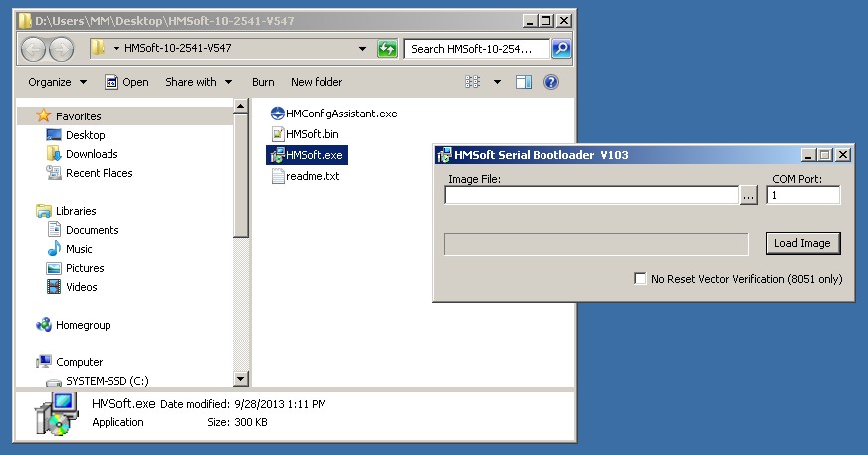Click the large HMSoft.exe icon in details pane
The width and height of the screenshot is (868, 455).
point(58,413)
